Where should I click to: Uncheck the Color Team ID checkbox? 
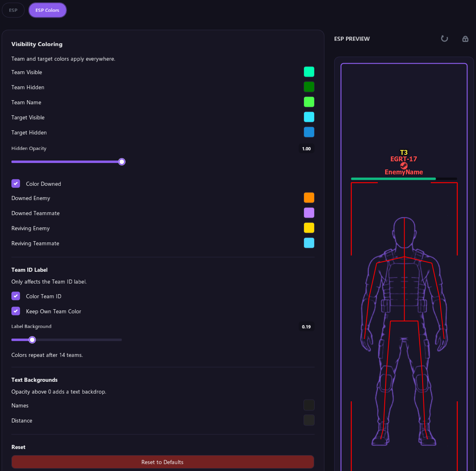coord(16,296)
